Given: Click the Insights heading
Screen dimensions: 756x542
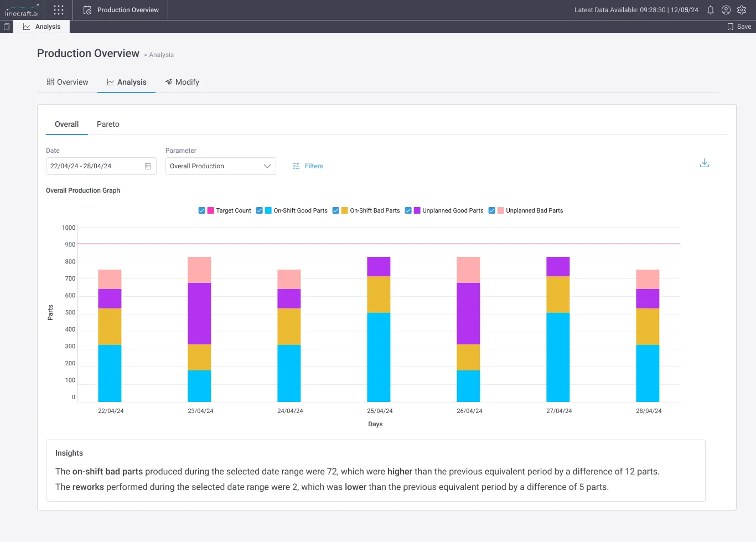Looking at the screenshot, I should [x=69, y=453].
